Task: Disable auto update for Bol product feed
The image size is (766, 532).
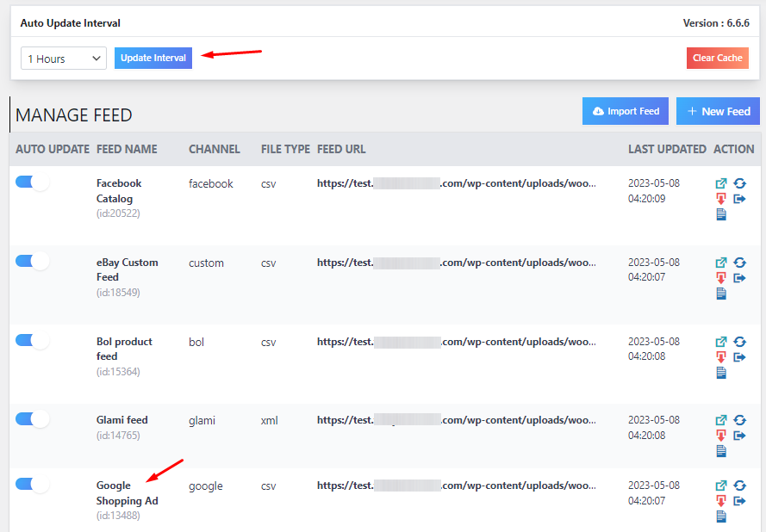Action: click(x=32, y=341)
